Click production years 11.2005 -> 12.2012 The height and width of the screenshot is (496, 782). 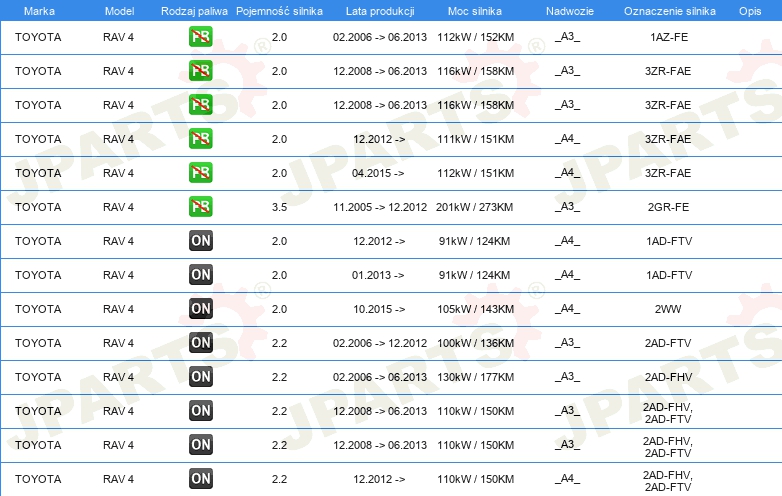click(x=380, y=207)
